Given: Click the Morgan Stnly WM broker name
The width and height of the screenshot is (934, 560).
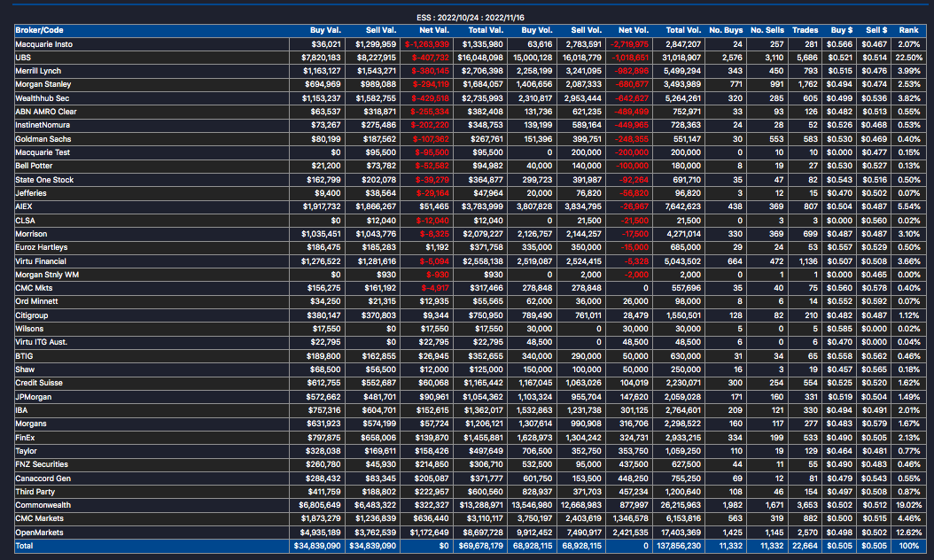Looking at the screenshot, I should pyautogui.click(x=47, y=275).
